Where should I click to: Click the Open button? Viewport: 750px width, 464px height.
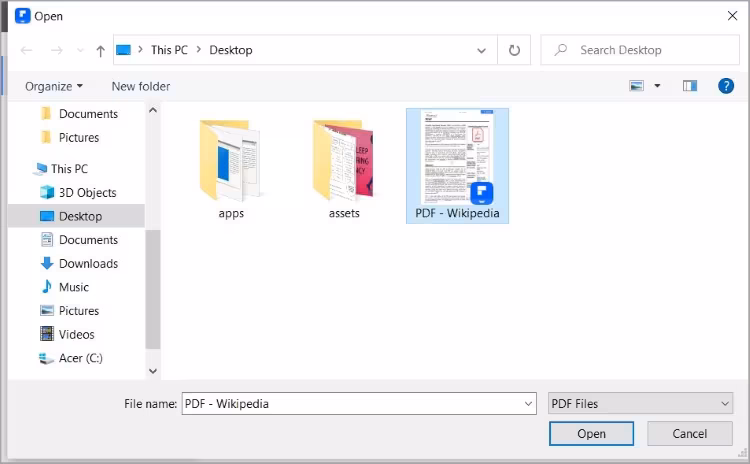click(591, 433)
